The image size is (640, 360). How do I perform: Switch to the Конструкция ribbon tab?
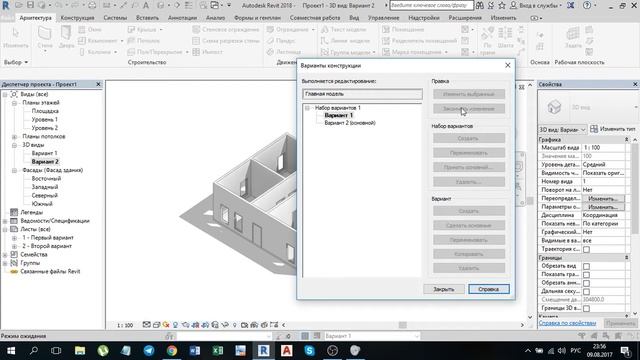coord(77,18)
